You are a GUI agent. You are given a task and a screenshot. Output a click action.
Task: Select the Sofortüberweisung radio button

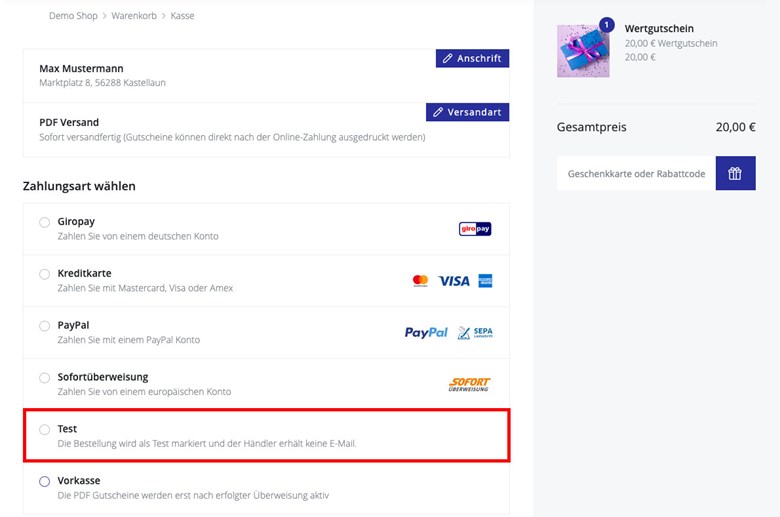point(45,378)
